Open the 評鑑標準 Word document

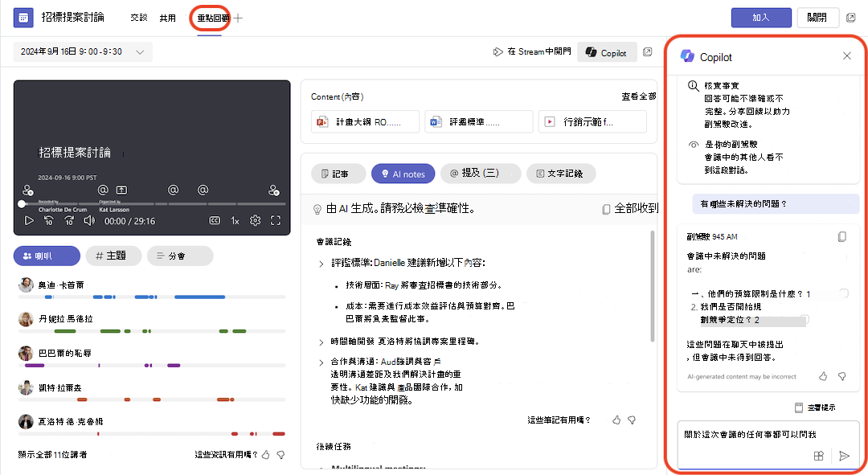tap(479, 122)
